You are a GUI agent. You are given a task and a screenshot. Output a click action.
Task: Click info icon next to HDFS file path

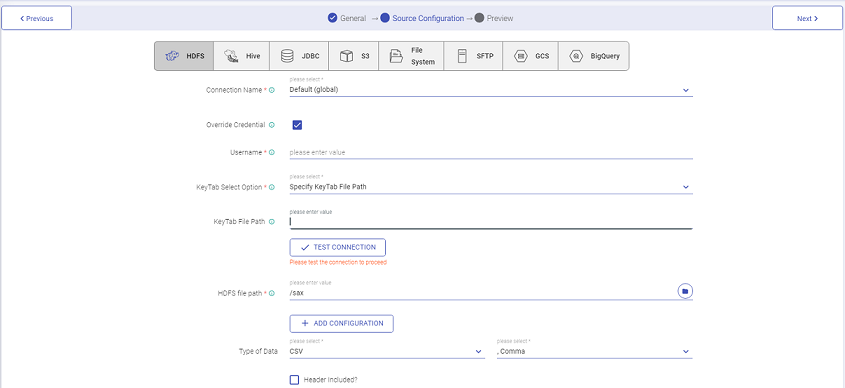[x=272, y=293]
